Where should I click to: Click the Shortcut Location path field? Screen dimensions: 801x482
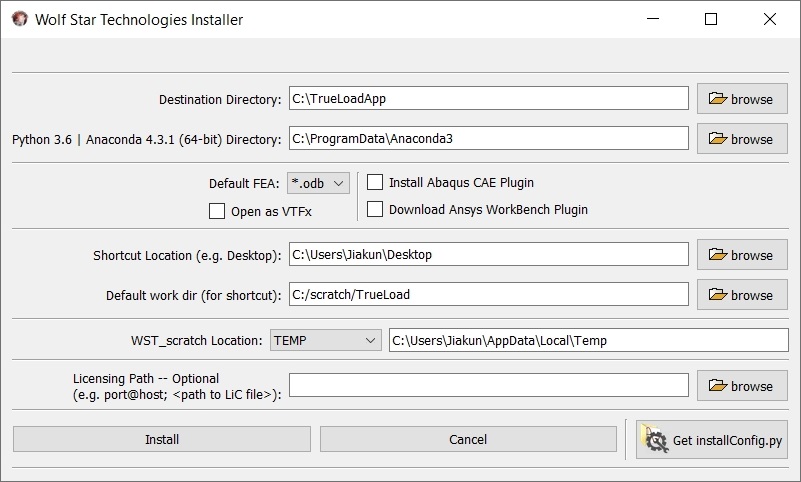489,254
